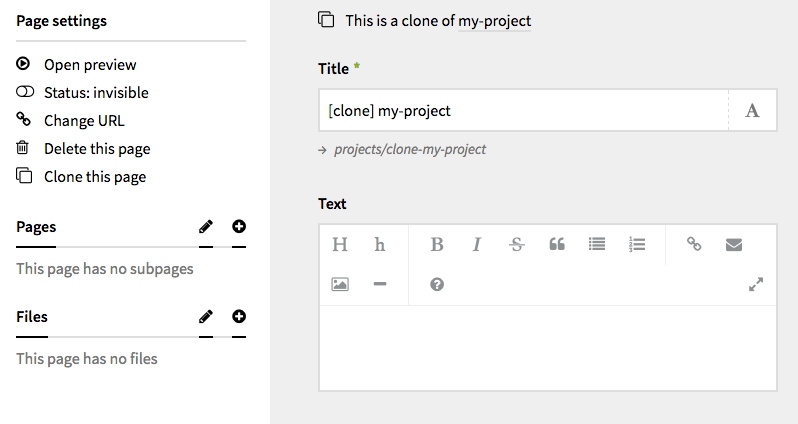Image resolution: width=798 pixels, height=424 pixels.
Task: Add a new subpage with plus icon
Action: (x=239, y=227)
